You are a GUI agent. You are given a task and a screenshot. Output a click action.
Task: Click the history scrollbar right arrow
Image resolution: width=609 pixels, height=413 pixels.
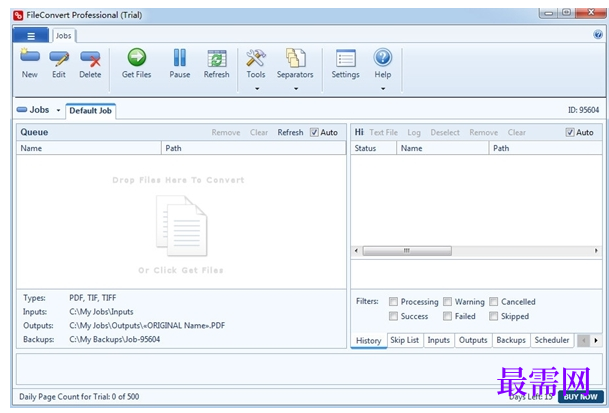click(x=596, y=251)
